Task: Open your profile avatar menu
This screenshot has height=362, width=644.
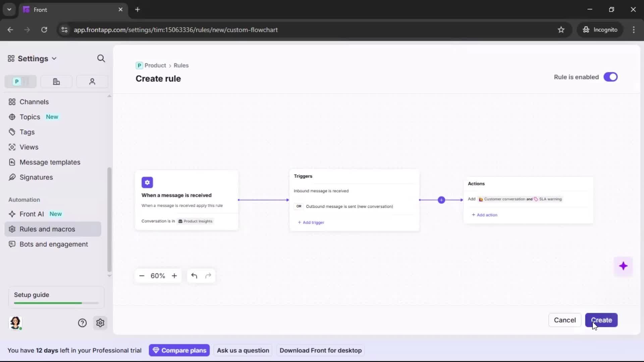Action: (x=15, y=323)
